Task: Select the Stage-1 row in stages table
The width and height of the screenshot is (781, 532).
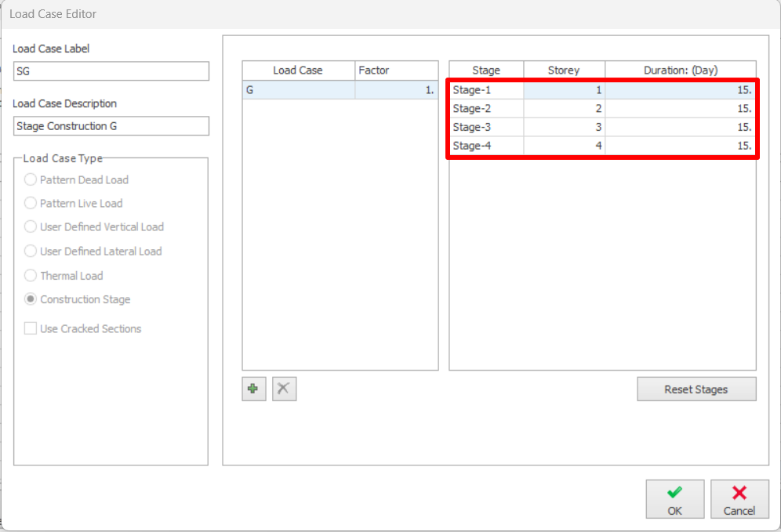Action: 486,90
